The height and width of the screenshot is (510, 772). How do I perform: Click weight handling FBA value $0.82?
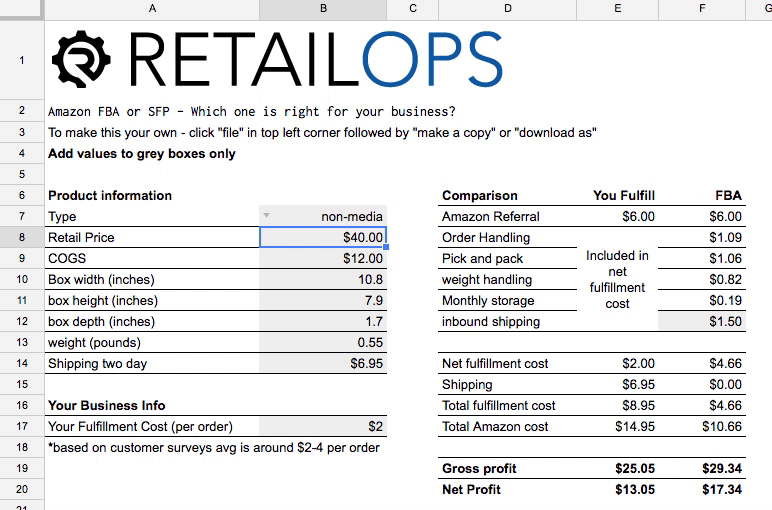[x=702, y=280]
